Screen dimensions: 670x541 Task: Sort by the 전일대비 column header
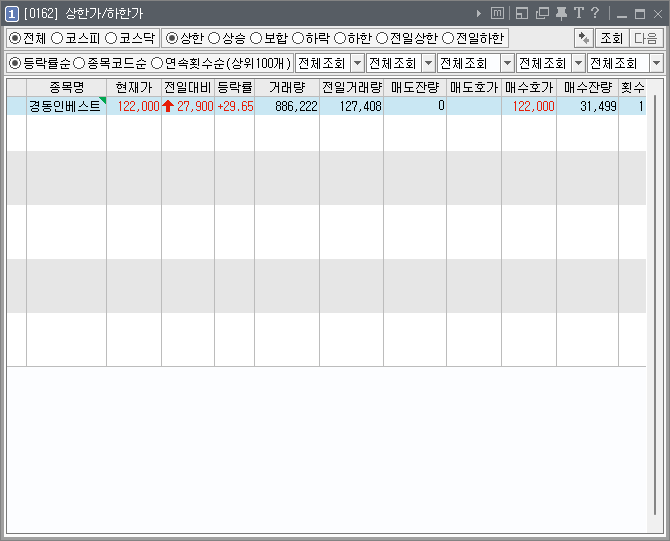pyautogui.click(x=188, y=88)
